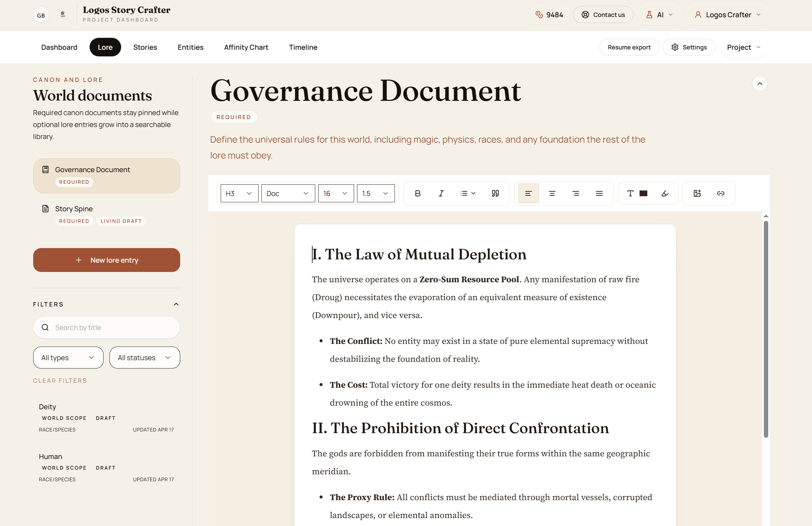The width and height of the screenshot is (812, 526).
Task: Click the GB language selector
Action: click(41, 15)
